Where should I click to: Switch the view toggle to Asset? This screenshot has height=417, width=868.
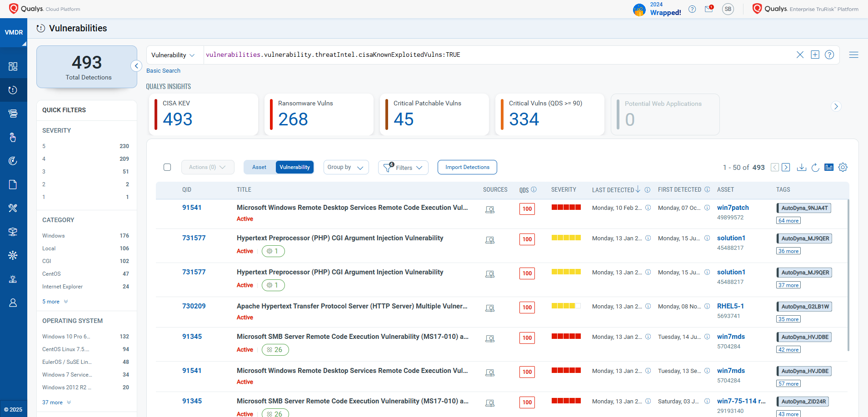(259, 167)
